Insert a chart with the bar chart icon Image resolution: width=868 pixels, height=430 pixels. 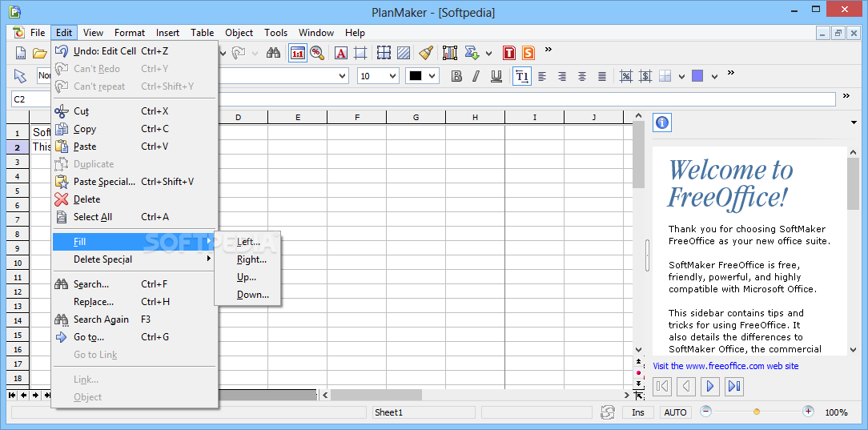(x=450, y=53)
